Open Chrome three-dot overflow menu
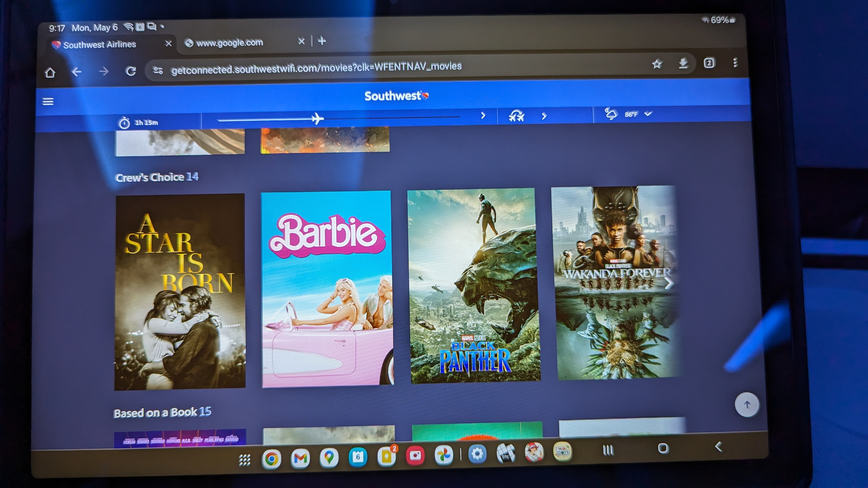 tap(735, 62)
